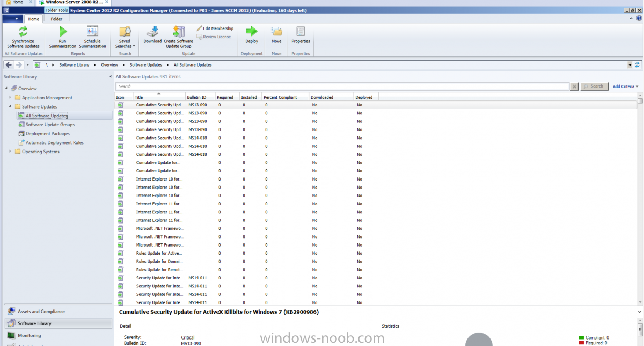The image size is (644, 346).
Task: Click the navigation forward arrow
Action: tap(19, 65)
